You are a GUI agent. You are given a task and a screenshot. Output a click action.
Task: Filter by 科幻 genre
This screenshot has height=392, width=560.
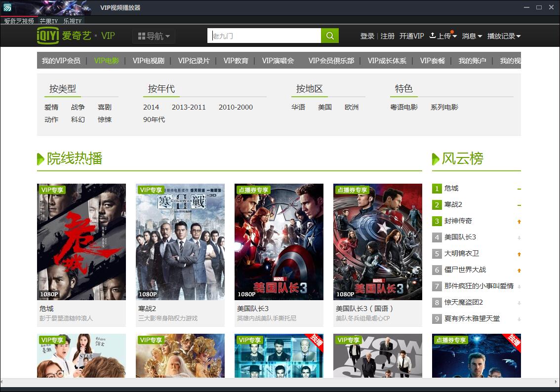tap(78, 119)
